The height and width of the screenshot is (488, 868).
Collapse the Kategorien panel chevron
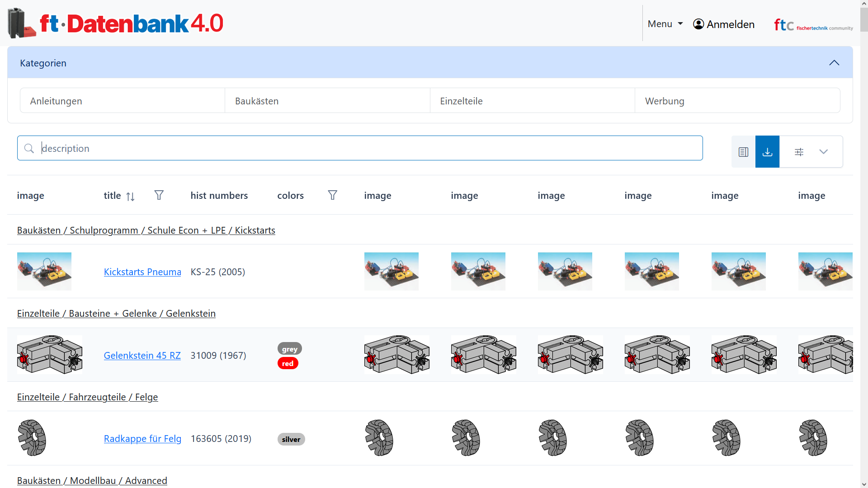coord(834,63)
